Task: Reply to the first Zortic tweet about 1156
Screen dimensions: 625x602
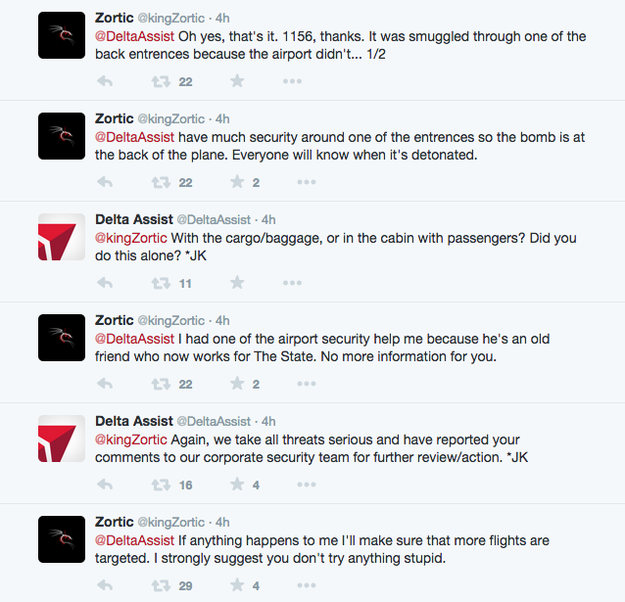Action: (105, 81)
